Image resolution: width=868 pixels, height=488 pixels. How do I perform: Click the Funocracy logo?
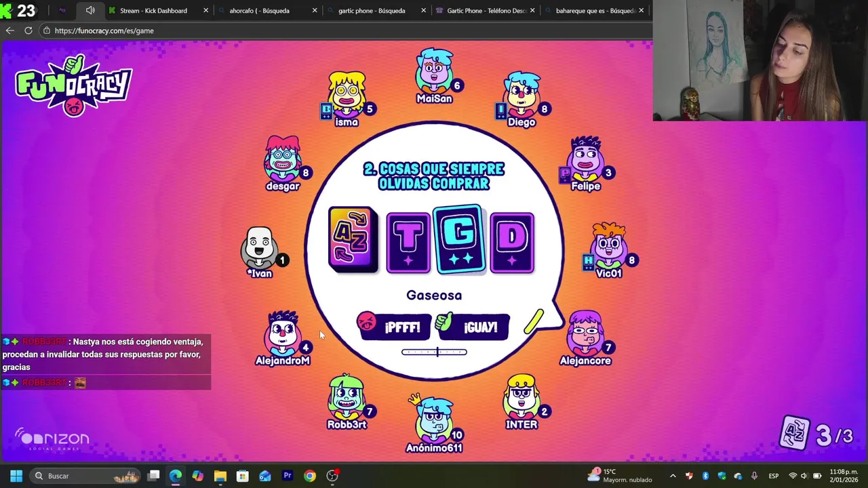[73, 85]
